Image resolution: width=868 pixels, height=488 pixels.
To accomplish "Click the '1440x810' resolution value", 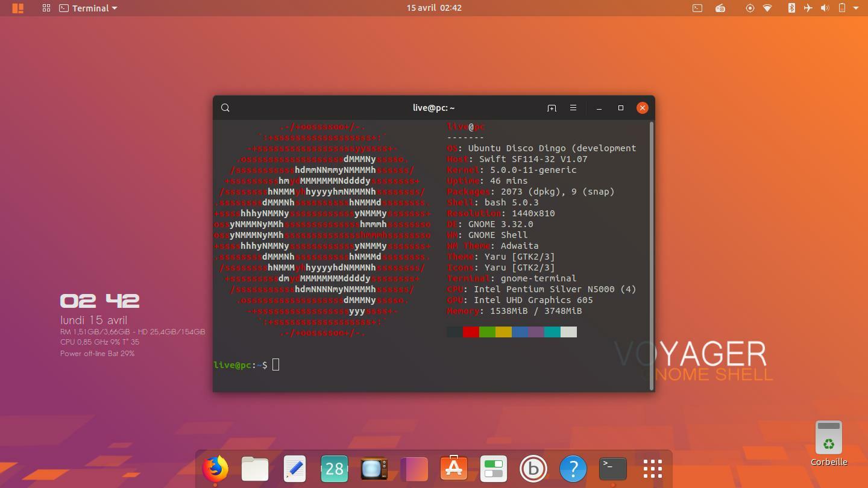I will 533,213.
